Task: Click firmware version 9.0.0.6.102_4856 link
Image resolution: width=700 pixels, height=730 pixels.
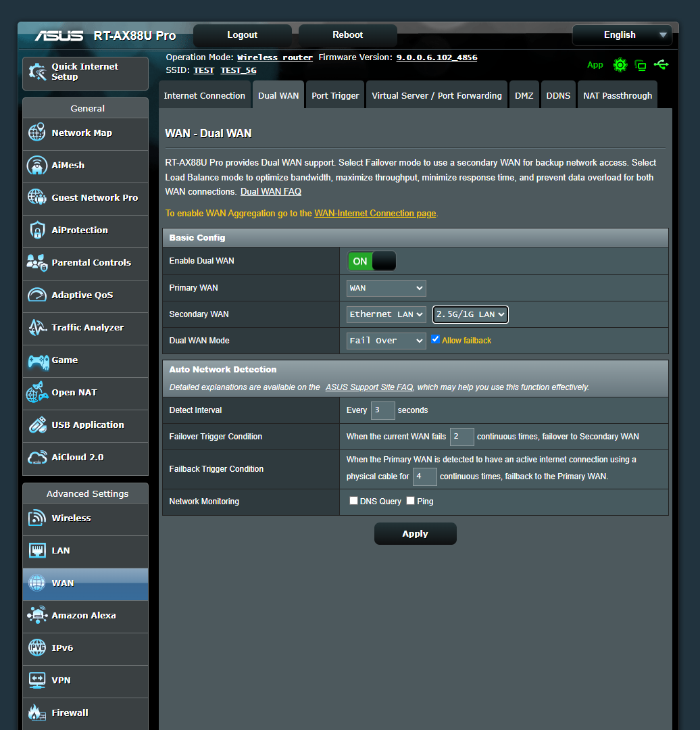Action: (436, 57)
